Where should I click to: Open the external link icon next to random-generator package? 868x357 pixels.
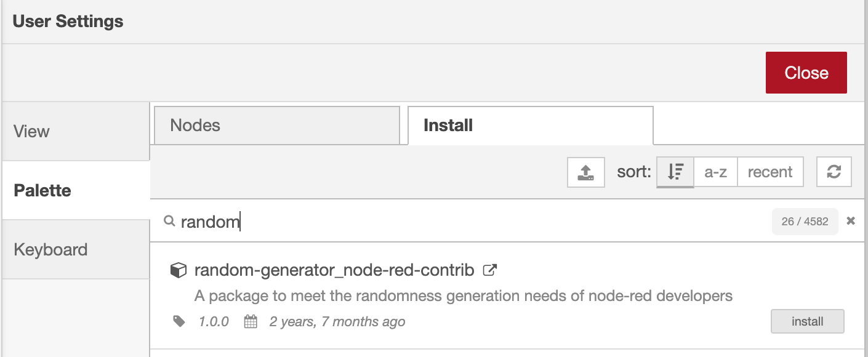coord(490,270)
